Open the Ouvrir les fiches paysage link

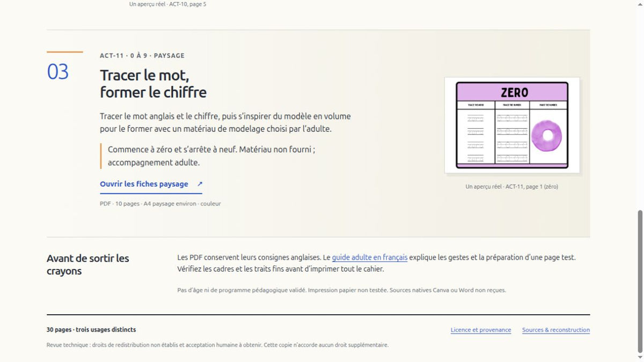point(151,184)
